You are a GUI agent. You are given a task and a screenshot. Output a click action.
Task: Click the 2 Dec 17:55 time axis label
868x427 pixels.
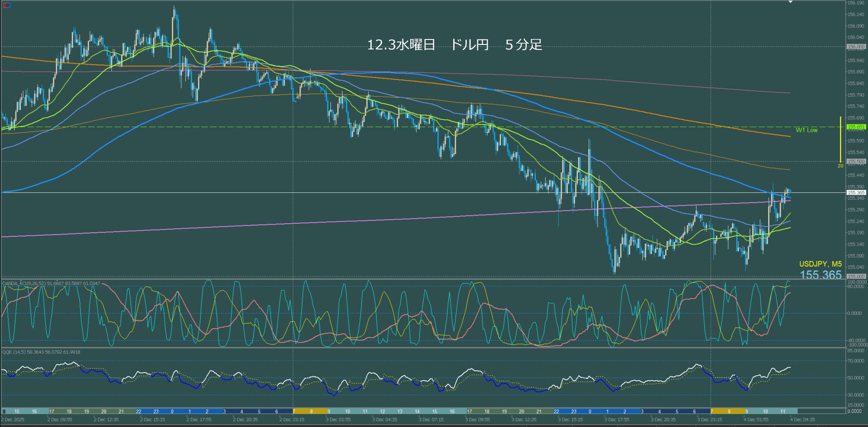[199, 420]
